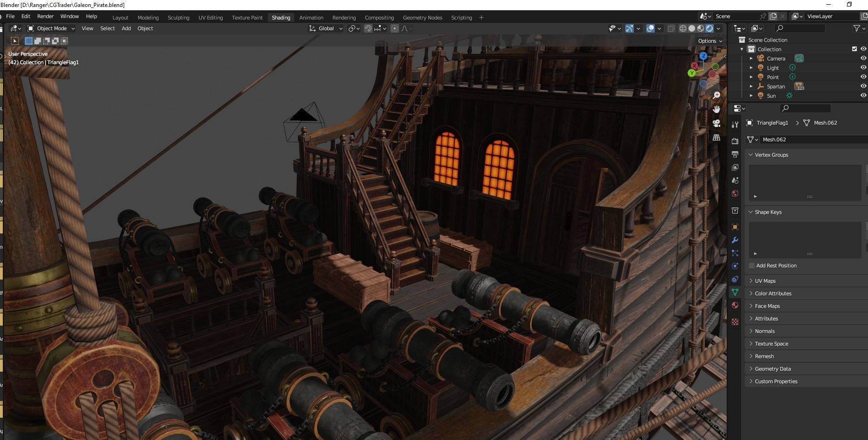
Task: Switch to material preview shading
Action: coord(701,28)
